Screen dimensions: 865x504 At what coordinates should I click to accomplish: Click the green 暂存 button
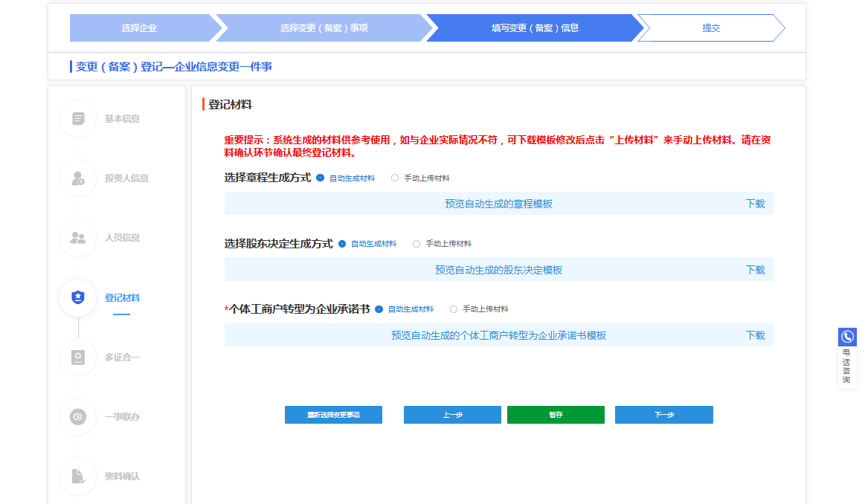click(x=556, y=415)
